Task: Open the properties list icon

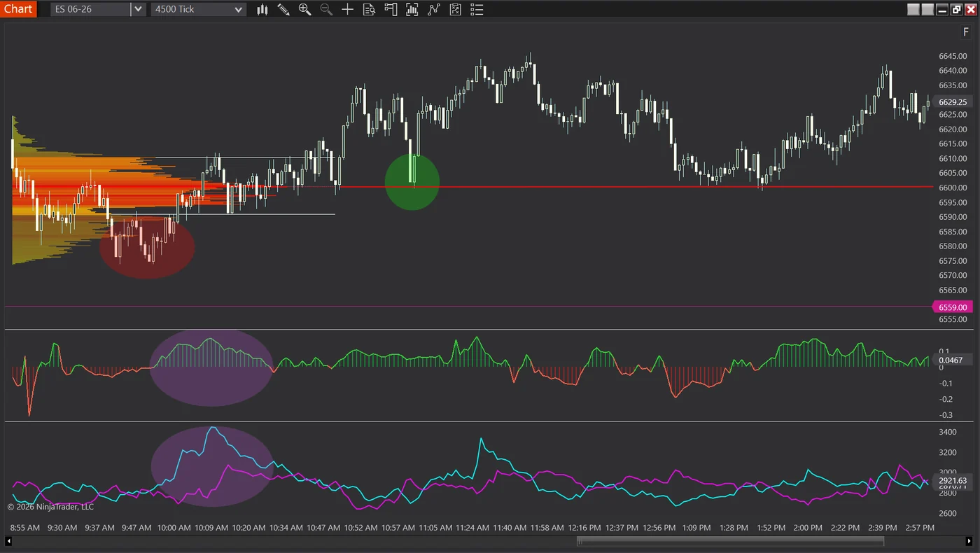Action: pos(477,9)
